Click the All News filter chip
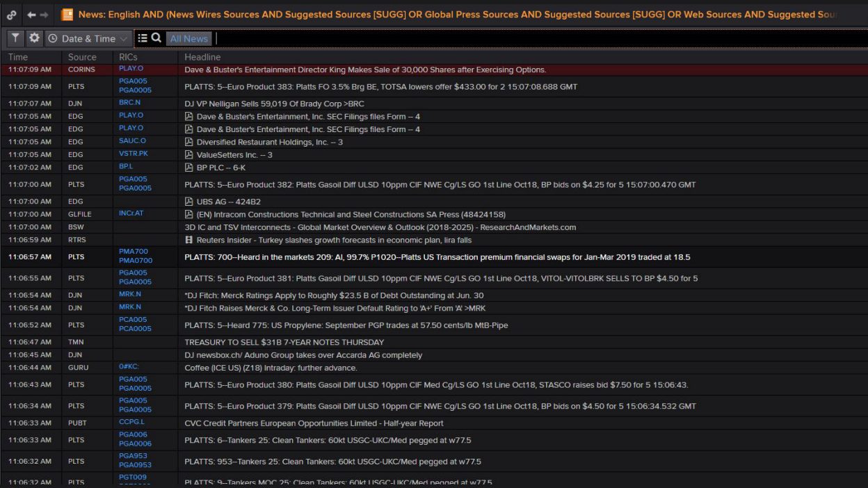The height and width of the screenshot is (488, 868). (188, 39)
